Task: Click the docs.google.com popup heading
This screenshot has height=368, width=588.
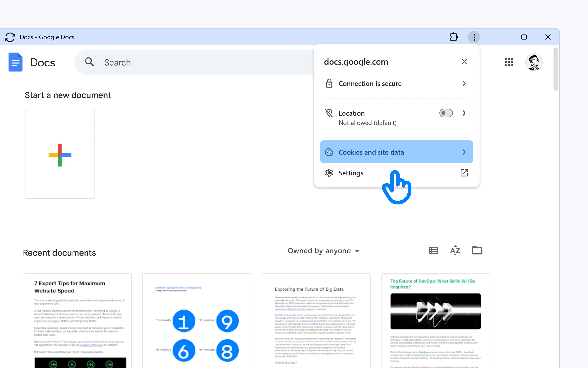Action: point(356,62)
